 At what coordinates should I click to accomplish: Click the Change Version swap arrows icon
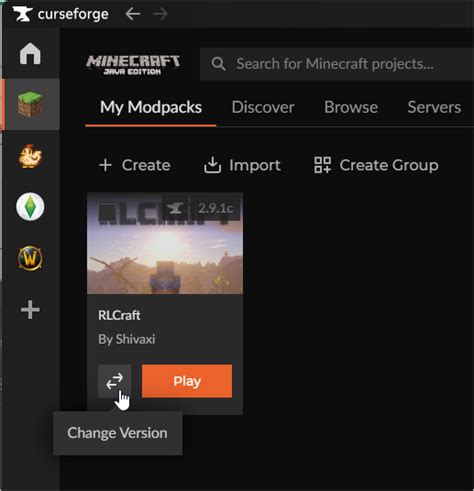pyautogui.click(x=114, y=381)
